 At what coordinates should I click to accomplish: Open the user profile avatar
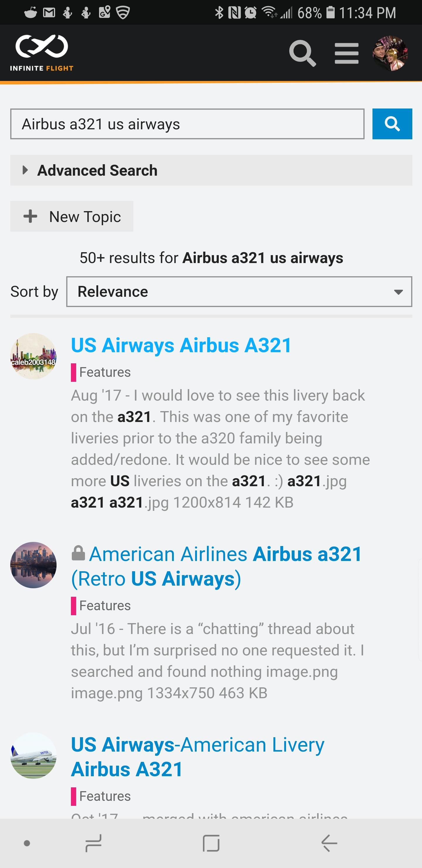pyautogui.click(x=390, y=53)
